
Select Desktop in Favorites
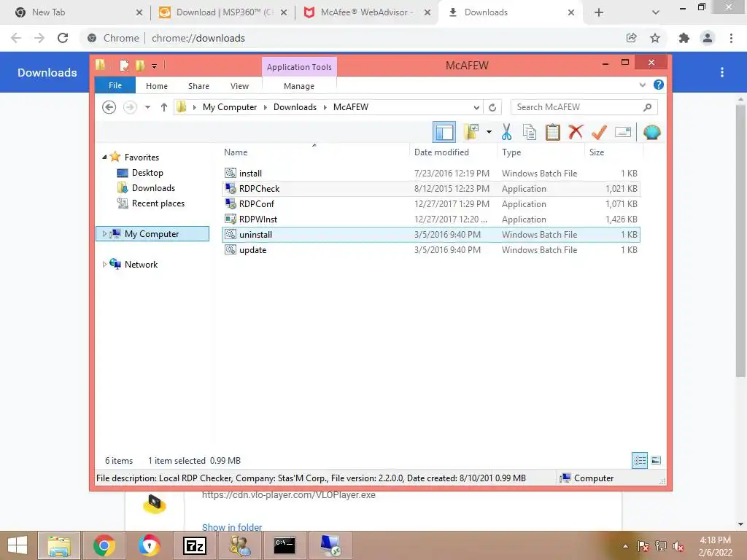pyautogui.click(x=147, y=172)
